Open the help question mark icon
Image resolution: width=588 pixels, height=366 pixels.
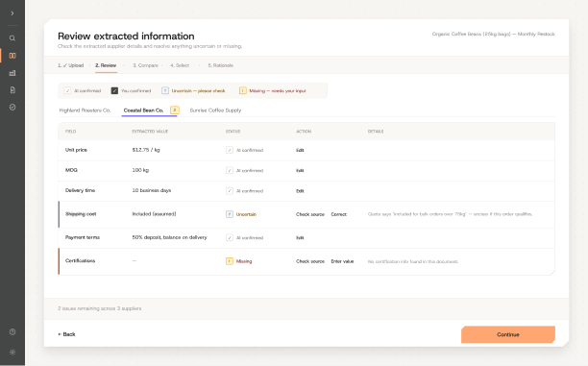coord(12,331)
